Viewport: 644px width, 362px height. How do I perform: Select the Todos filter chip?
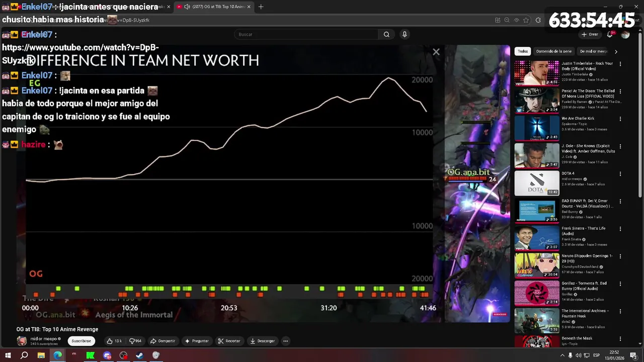tap(523, 51)
